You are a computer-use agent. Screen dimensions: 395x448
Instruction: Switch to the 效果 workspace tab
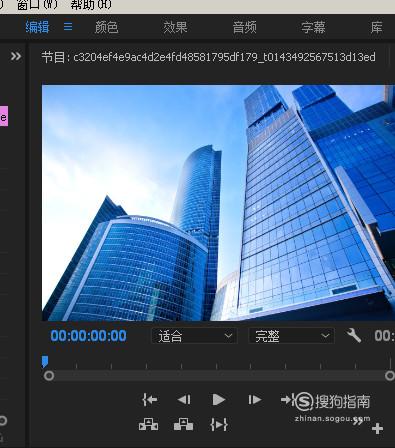[175, 27]
